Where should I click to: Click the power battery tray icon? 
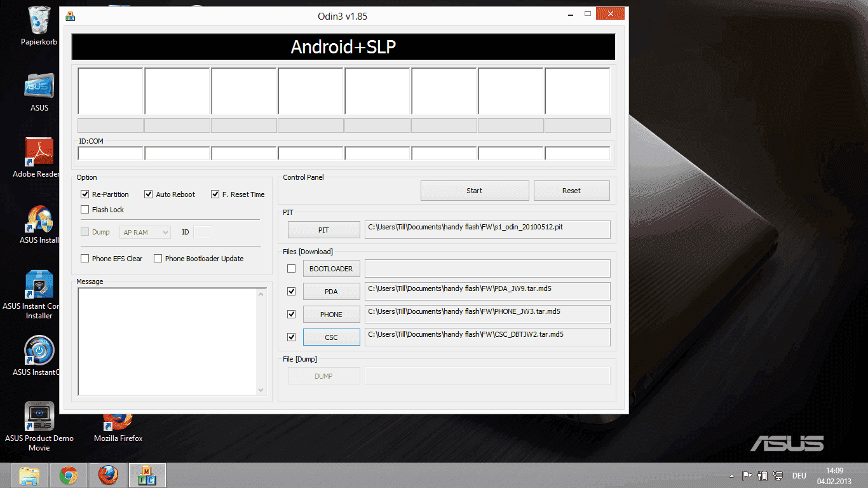click(762, 475)
